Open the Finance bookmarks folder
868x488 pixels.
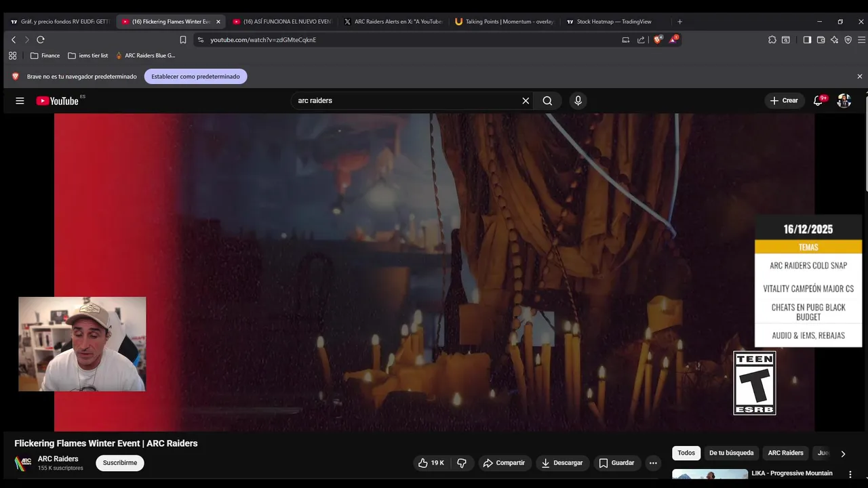click(45, 56)
